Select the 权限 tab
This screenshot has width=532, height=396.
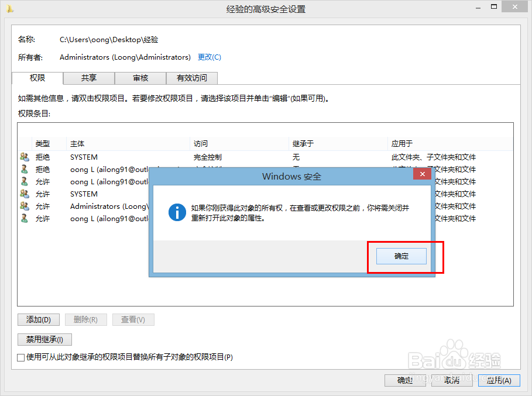click(x=39, y=78)
